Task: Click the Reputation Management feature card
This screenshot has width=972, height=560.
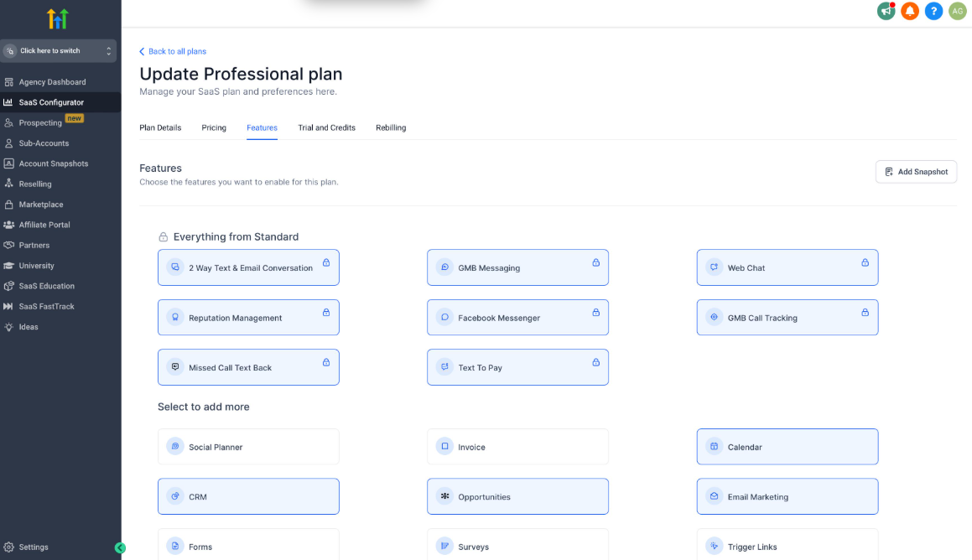Action: [248, 317]
